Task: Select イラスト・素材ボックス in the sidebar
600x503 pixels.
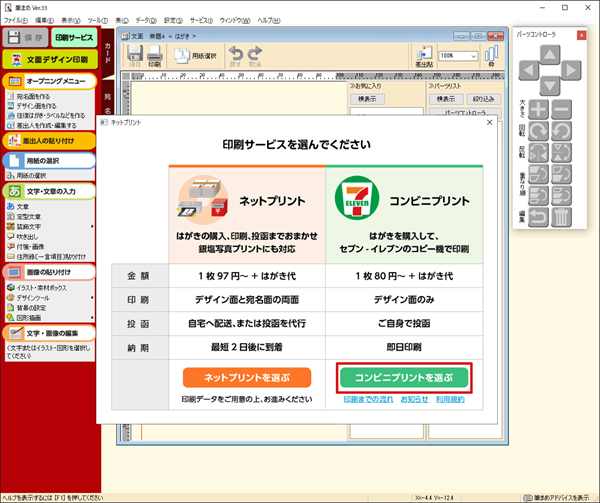Action: 37,288
